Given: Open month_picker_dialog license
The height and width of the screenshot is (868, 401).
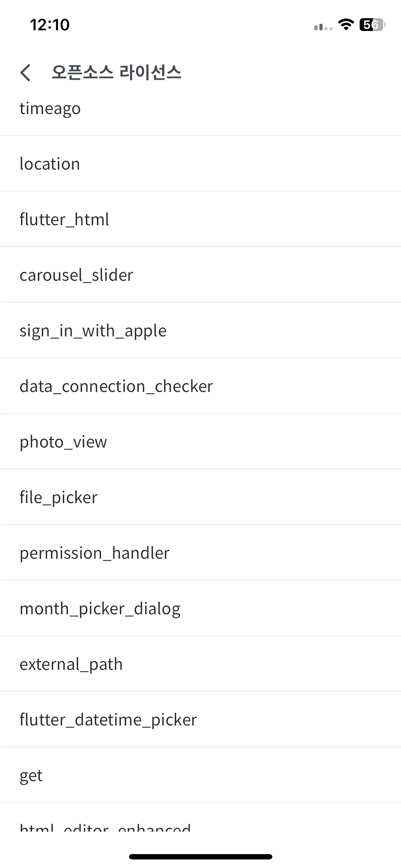Looking at the screenshot, I should coord(200,608).
